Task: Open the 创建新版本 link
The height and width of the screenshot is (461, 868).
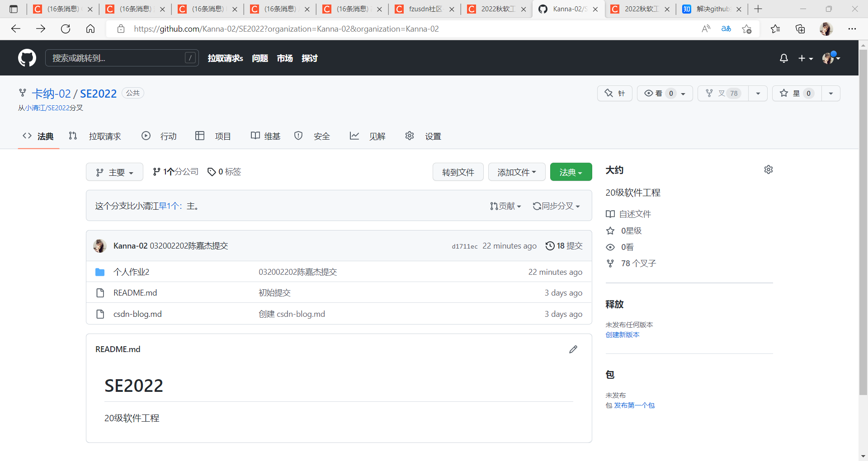Action: tap(623, 335)
